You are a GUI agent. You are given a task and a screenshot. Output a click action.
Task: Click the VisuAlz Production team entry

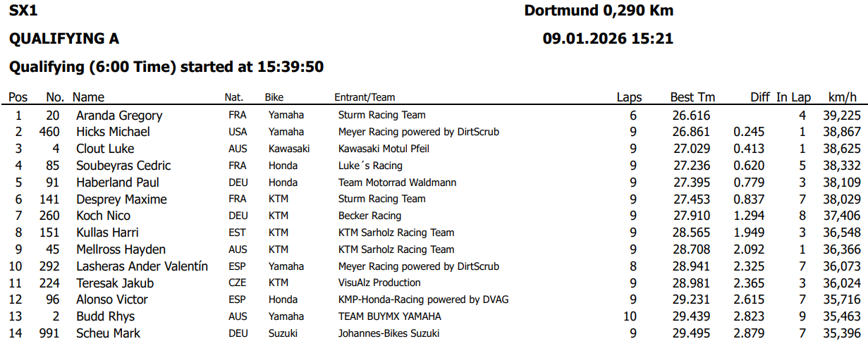click(379, 283)
